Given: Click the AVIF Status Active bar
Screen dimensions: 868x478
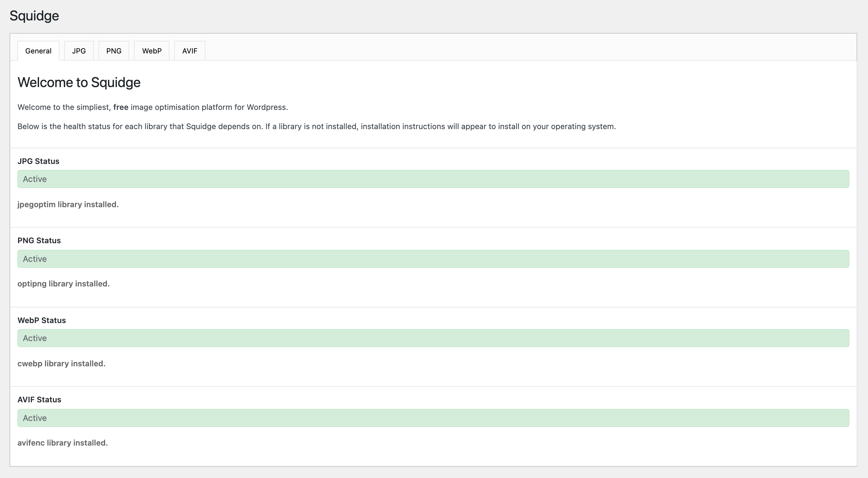Looking at the screenshot, I should coord(433,418).
